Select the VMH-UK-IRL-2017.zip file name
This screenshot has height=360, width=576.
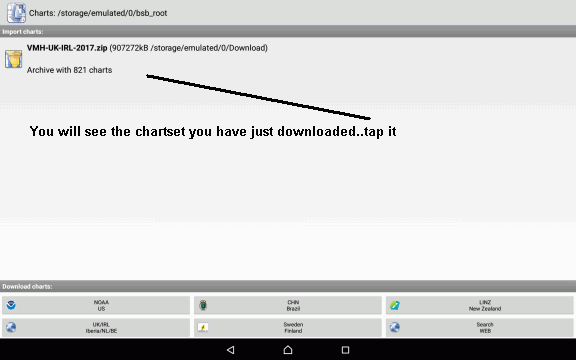[x=67, y=48]
